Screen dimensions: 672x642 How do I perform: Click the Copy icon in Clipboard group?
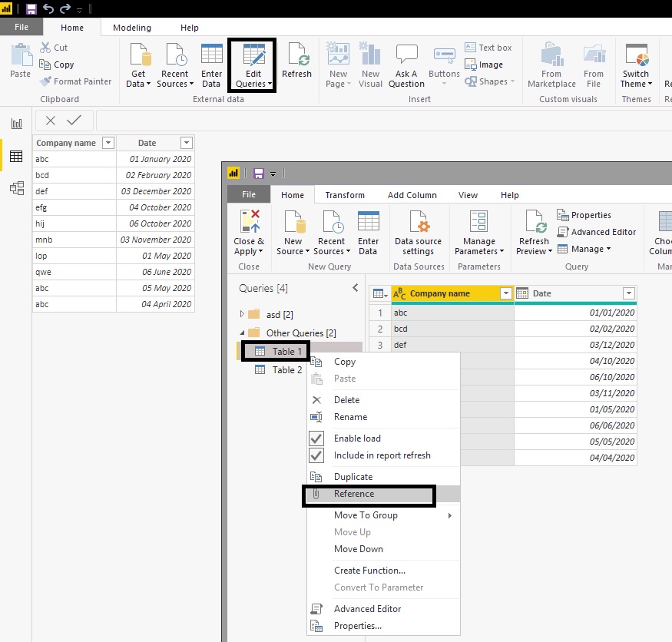pyautogui.click(x=45, y=65)
